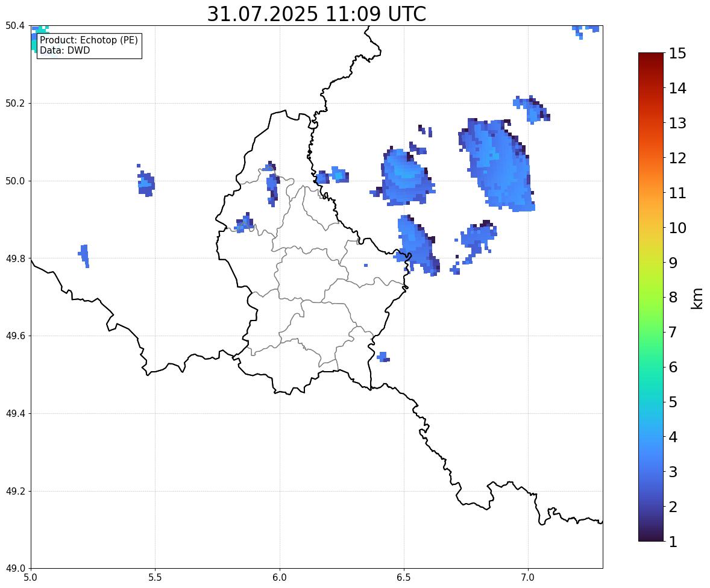The width and height of the screenshot is (710, 588).
Task: Select latitude tick label 49.0
Action: coord(15,569)
